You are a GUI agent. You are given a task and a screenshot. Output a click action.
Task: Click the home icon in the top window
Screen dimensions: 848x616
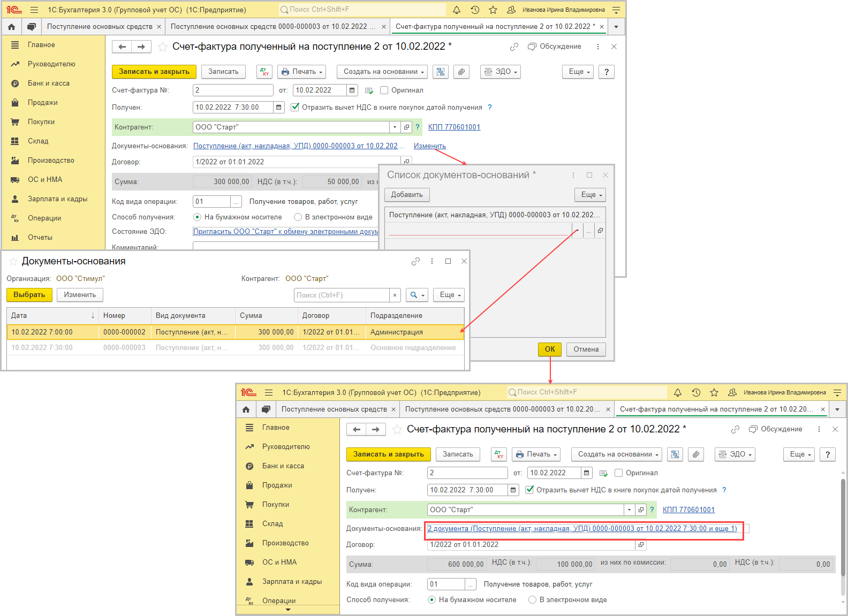pyautogui.click(x=12, y=27)
